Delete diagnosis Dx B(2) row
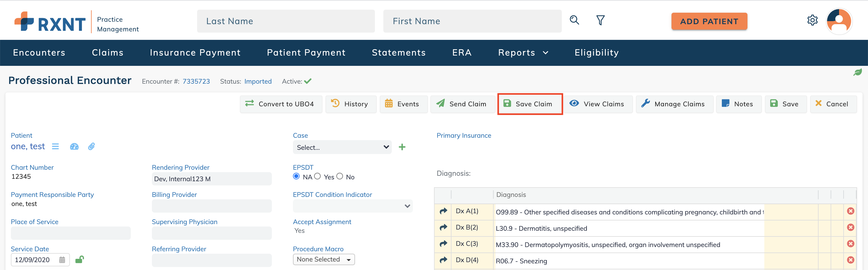868x270 pixels. pyautogui.click(x=851, y=227)
